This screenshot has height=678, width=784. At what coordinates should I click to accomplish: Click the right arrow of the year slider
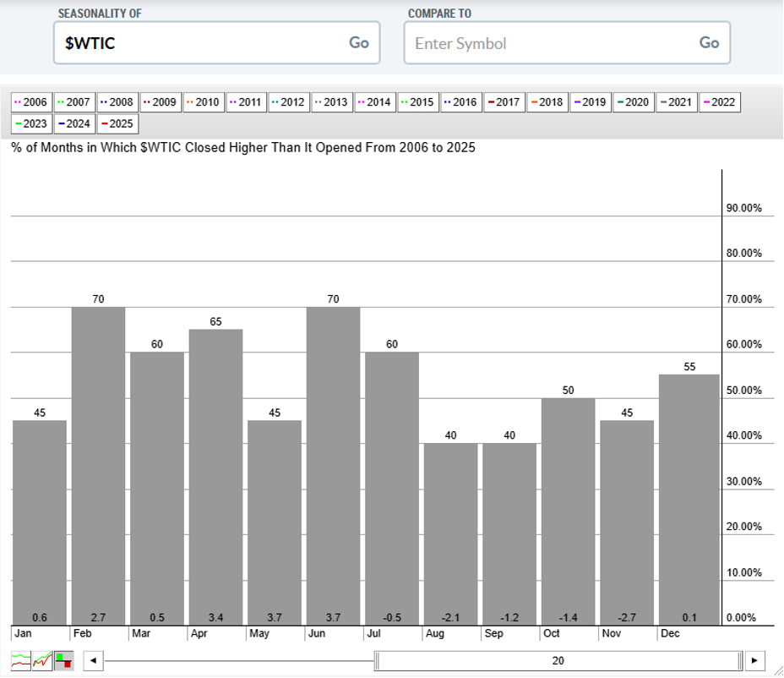click(x=753, y=660)
